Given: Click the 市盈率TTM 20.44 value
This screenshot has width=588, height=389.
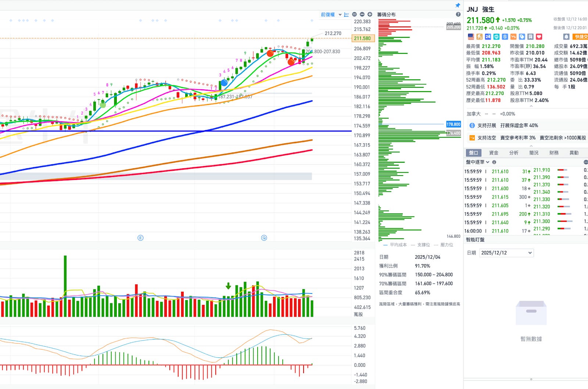Looking at the screenshot, I should pos(541,60).
